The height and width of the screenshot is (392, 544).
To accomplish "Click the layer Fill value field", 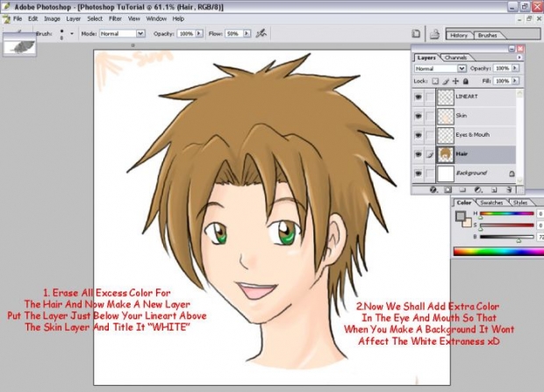I will click(x=502, y=82).
